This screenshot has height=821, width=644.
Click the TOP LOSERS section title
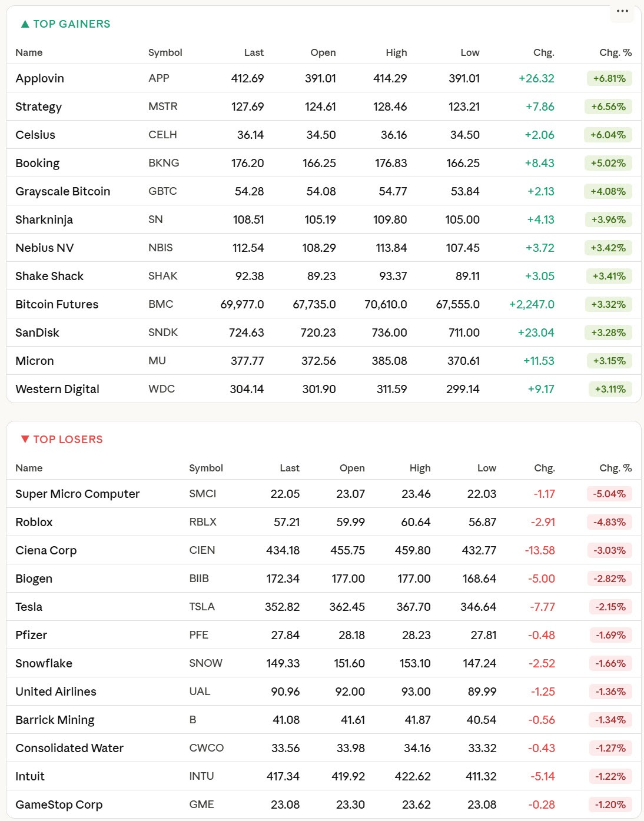pos(68,440)
